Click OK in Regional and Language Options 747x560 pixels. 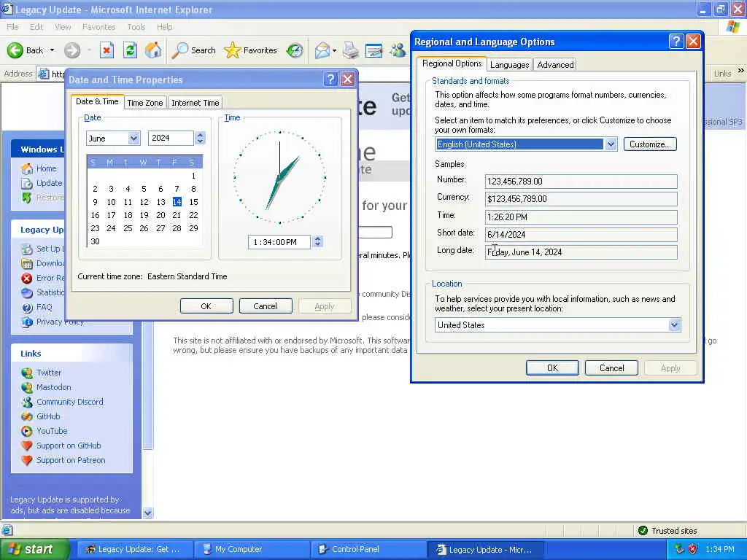click(x=553, y=368)
